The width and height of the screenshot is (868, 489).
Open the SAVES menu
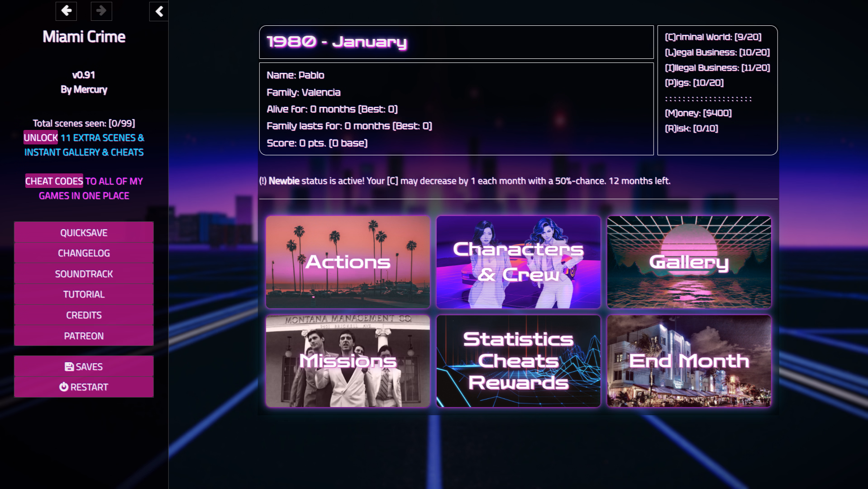pyautogui.click(x=84, y=367)
